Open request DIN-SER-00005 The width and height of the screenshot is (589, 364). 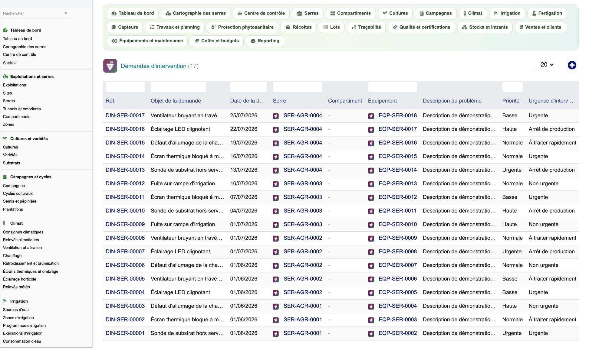[x=125, y=279]
